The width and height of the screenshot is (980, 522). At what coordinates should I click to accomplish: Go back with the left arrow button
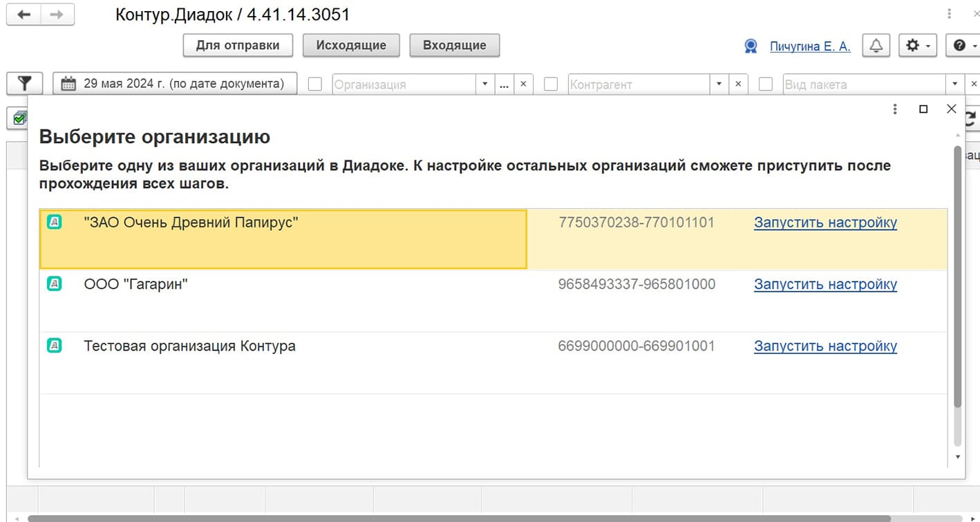click(24, 15)
